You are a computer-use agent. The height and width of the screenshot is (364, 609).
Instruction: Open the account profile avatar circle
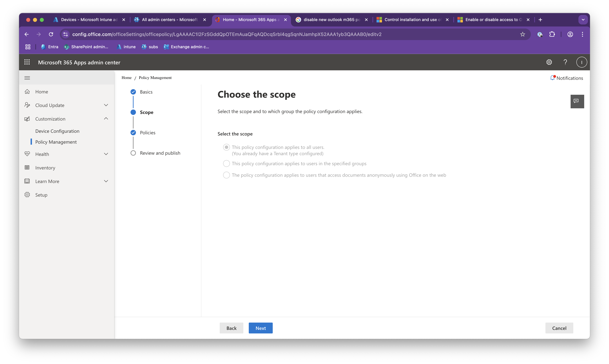pos(581,62)
